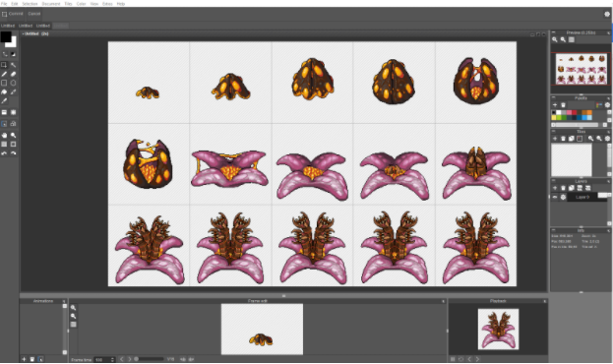Click the Cancel button
Image resolution: width=613 pixels, height=364 pixels.
34,14
